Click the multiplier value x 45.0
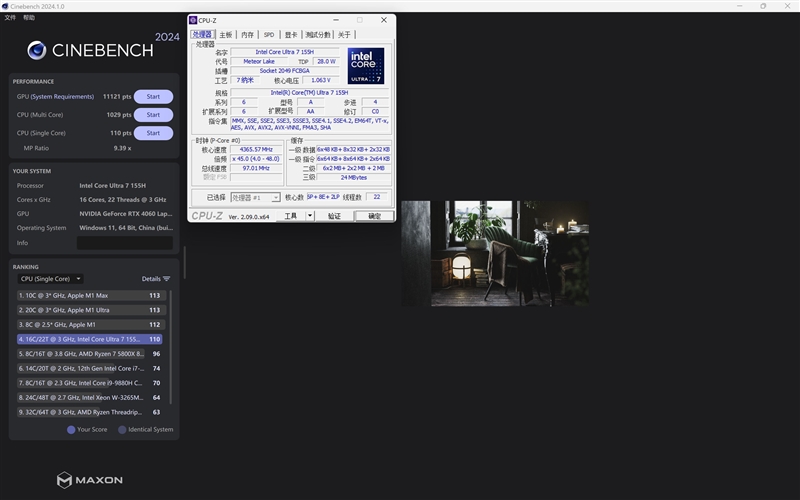Screen dimensions: 800x500 (x=256, y=159)
